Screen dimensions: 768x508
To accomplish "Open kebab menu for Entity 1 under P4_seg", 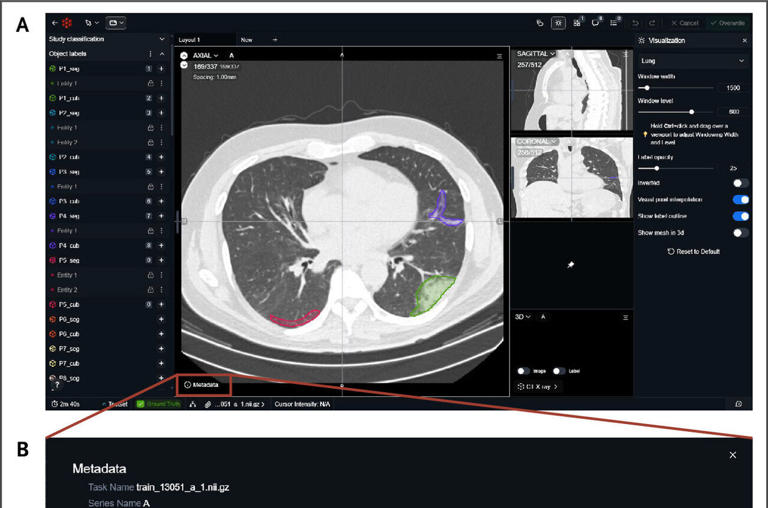I will pos(161,231).
